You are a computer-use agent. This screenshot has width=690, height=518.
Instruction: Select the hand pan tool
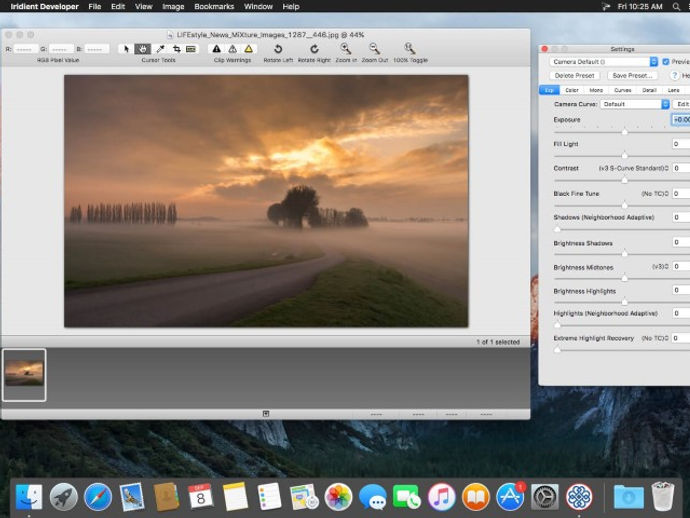click(x=143, y=48)
